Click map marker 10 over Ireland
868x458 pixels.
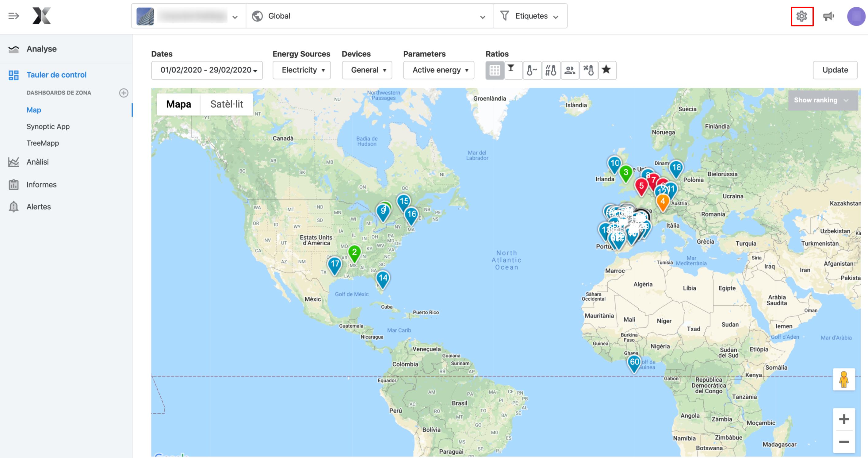[615, 164]
